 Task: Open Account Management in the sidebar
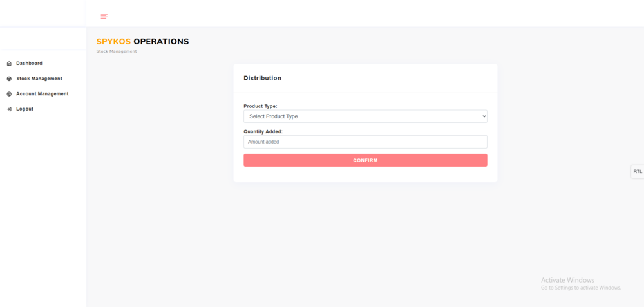click(43, 94)
